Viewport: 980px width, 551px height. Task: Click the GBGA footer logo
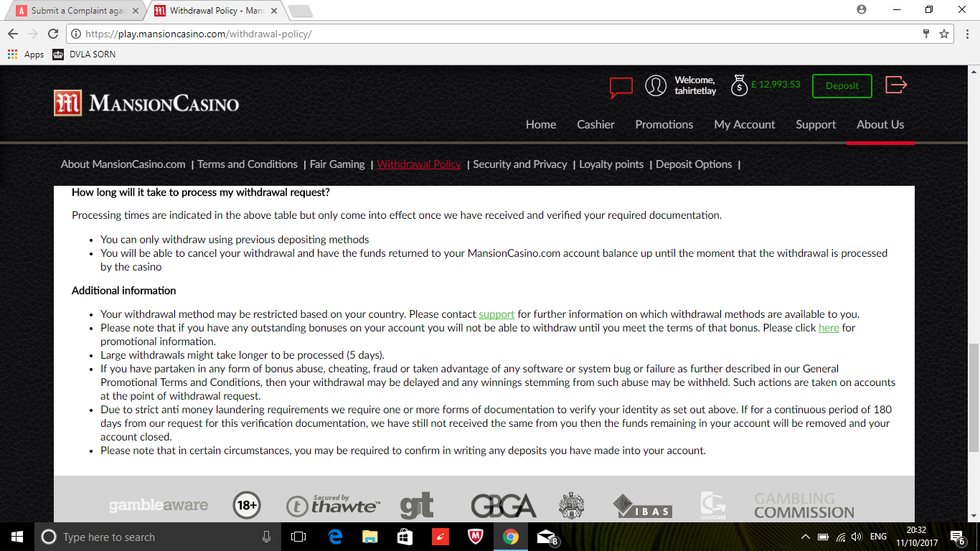503,506
